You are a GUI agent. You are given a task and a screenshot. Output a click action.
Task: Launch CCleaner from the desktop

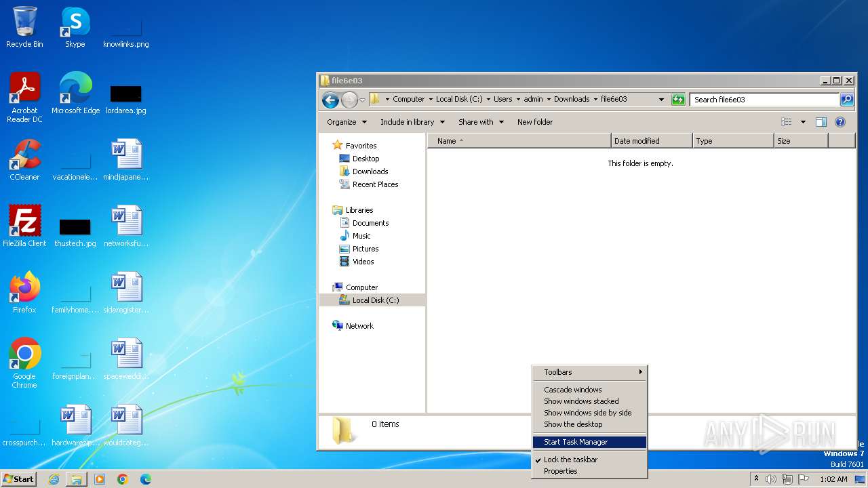[x=24, y=159]
